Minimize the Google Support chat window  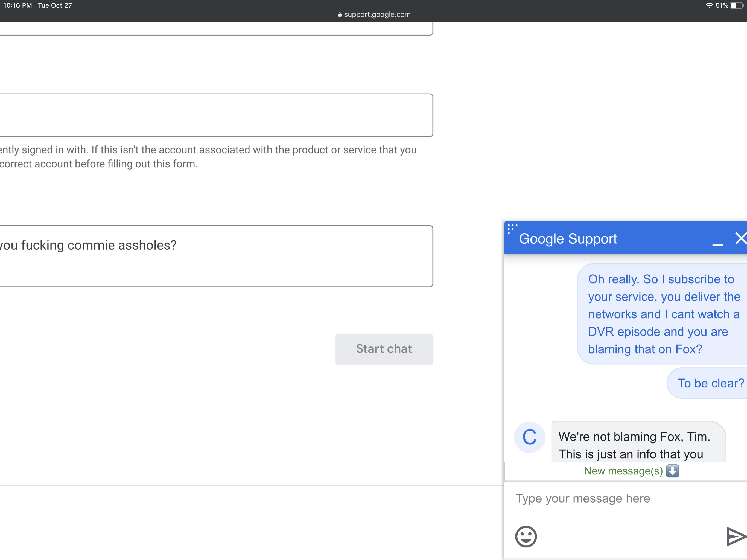pos(717,244)
